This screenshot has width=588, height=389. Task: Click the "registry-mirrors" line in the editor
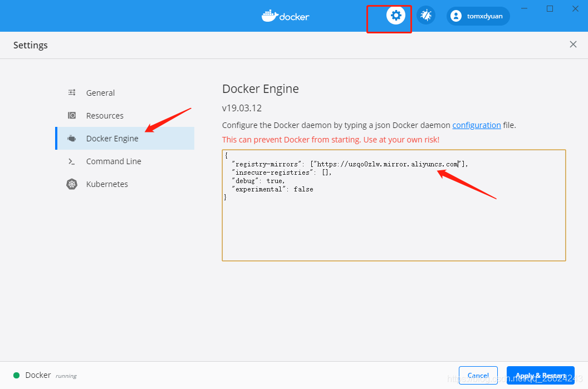(350, 164)
